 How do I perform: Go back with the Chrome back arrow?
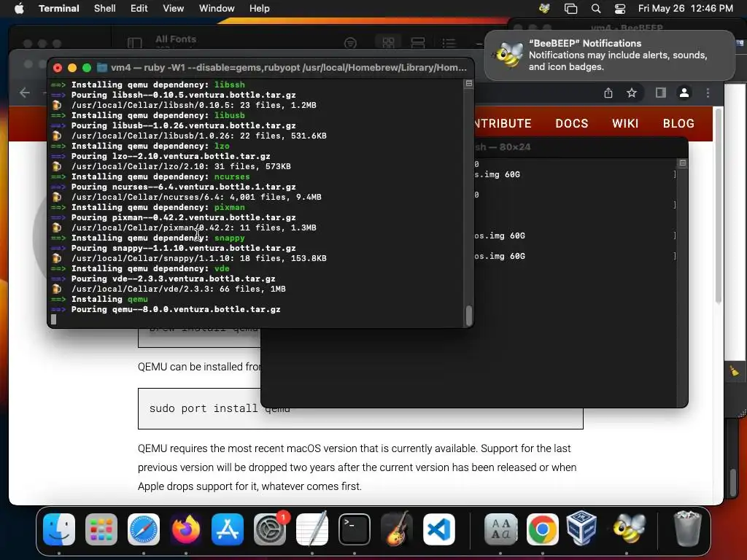pos(25,93)
